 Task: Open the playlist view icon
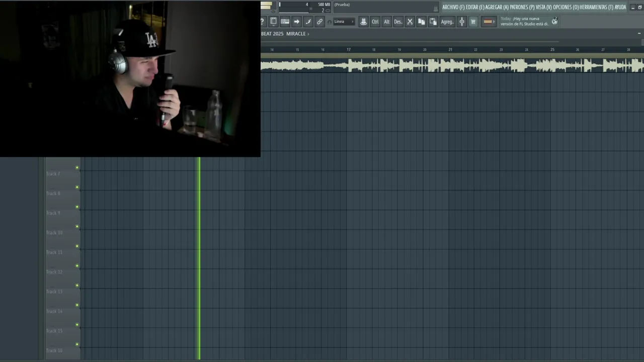273,22
